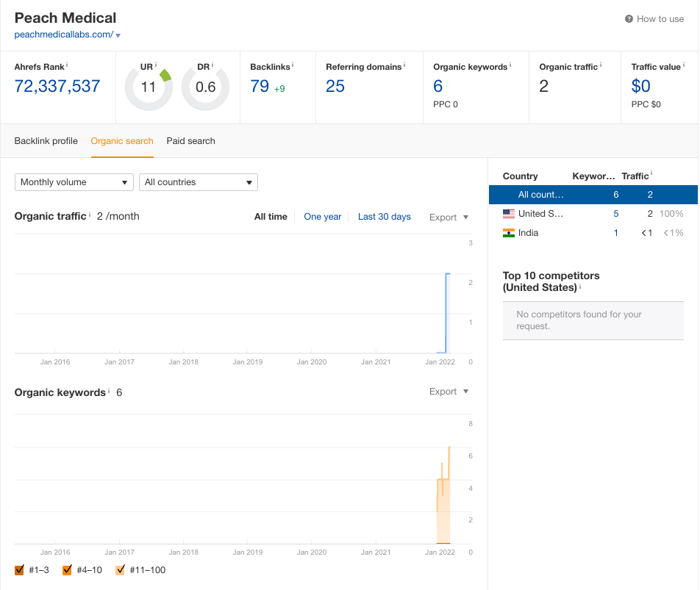Image resolution: width=700 pixels, height=590 pixels.
Task: Open the All countries dropdown
Action: [x=199, y=182]
